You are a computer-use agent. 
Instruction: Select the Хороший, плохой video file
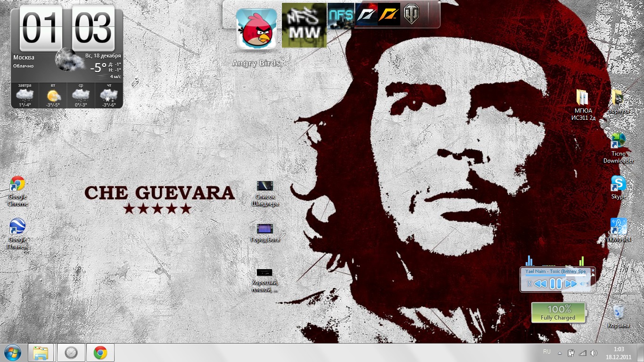coord(265,280)
